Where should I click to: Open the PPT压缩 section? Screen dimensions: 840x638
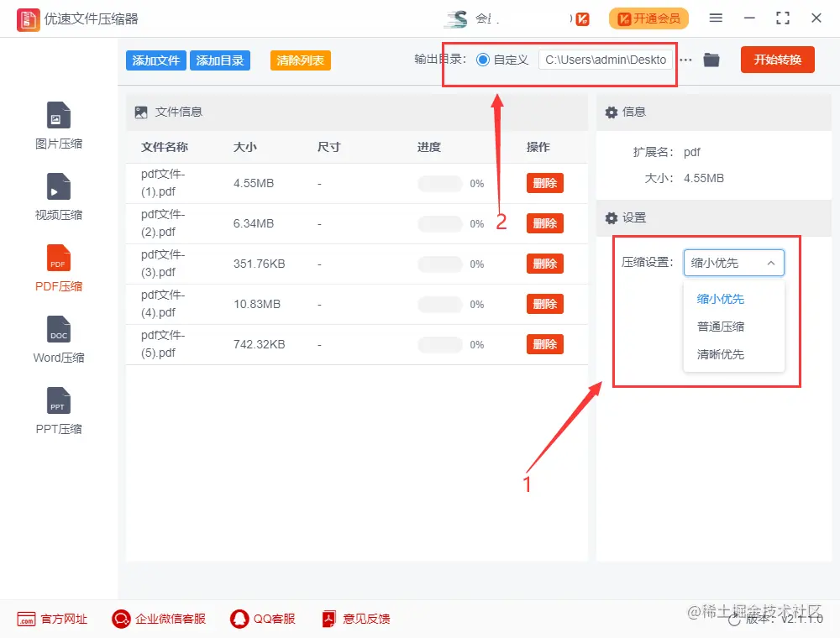pos(59,411)
